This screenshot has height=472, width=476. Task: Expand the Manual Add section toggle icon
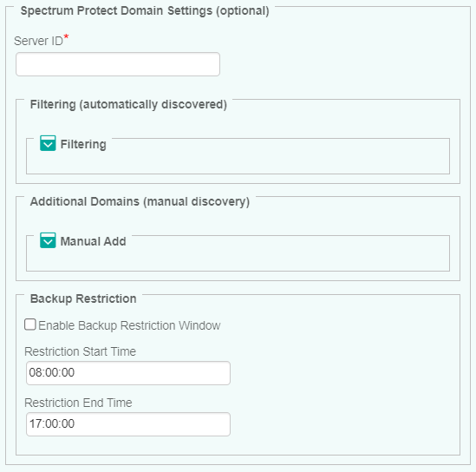point(48,240)
